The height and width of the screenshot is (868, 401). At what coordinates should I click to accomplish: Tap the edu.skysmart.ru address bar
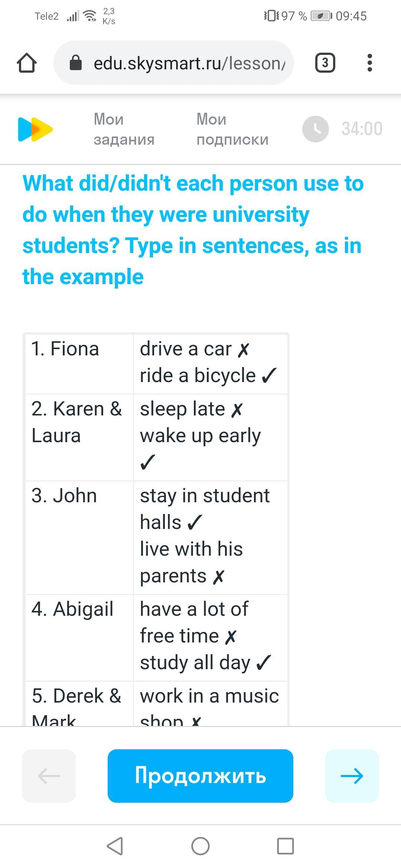point(189,63)
